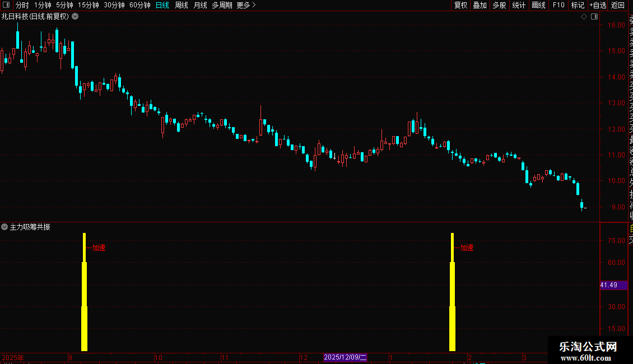Expand the 更多 periods menu
This screenshot has width=633, height=364.
246,5
